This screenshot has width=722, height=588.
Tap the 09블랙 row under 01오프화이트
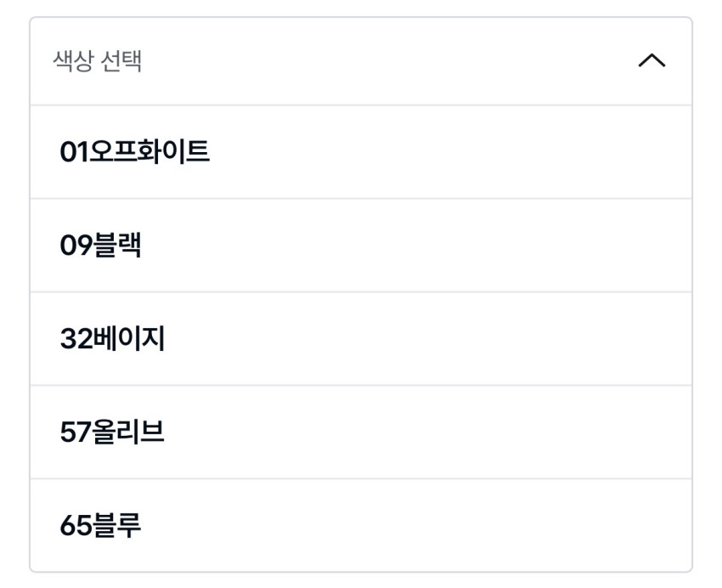(101, 246)
